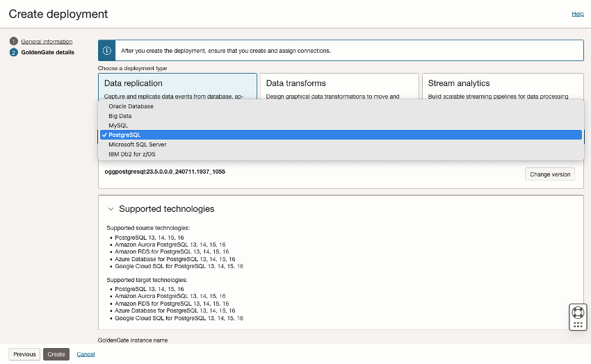Pick Microsoft SQL Server from the list
591x364 pixels.
(x=138, y=144)
